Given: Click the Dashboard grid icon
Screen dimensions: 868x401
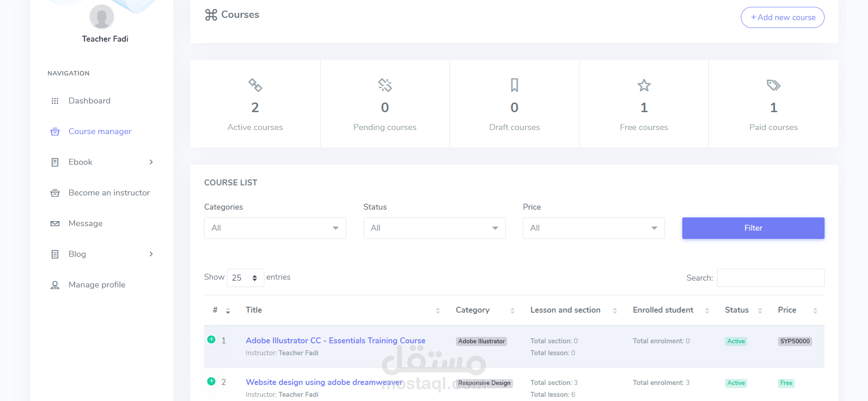Looking at the screenshot, I should 55,101.
